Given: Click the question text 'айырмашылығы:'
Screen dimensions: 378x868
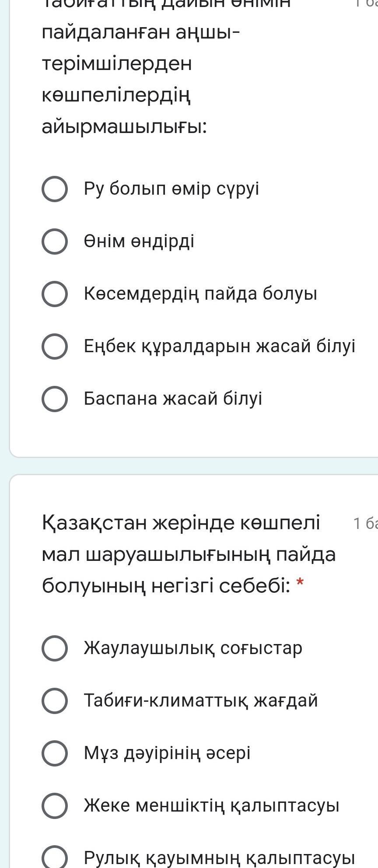Looking at the screenshot, I should (124, 127).
